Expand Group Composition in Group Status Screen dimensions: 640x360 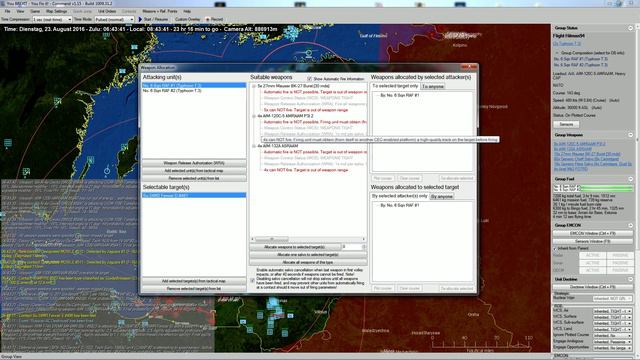(557, 53)
